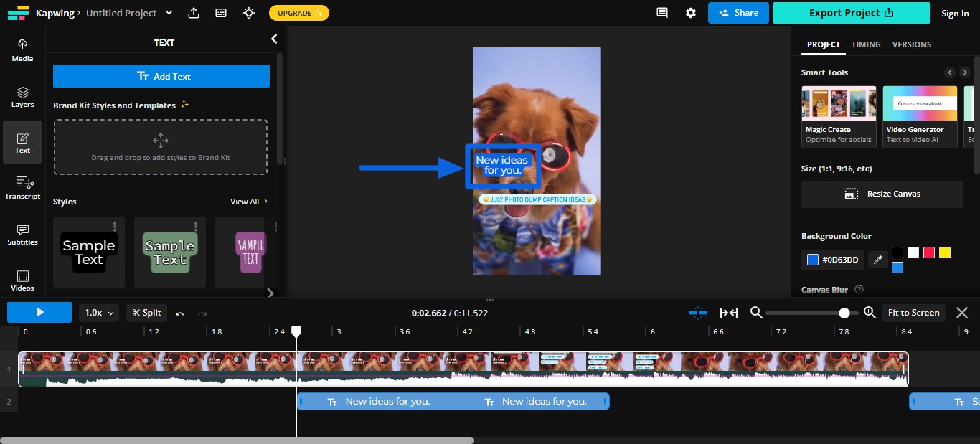
Task: Click the Add Text button
Action: pos(161,75)
